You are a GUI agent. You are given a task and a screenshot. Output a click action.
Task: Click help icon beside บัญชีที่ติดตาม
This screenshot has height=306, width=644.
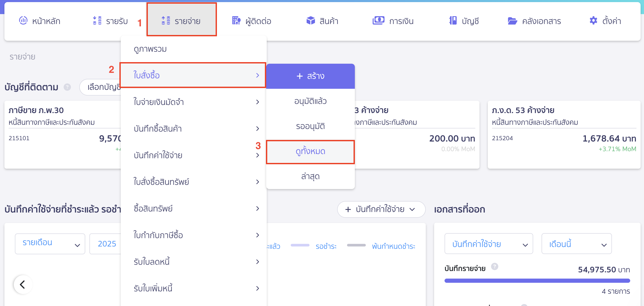(x=67, y=87)
